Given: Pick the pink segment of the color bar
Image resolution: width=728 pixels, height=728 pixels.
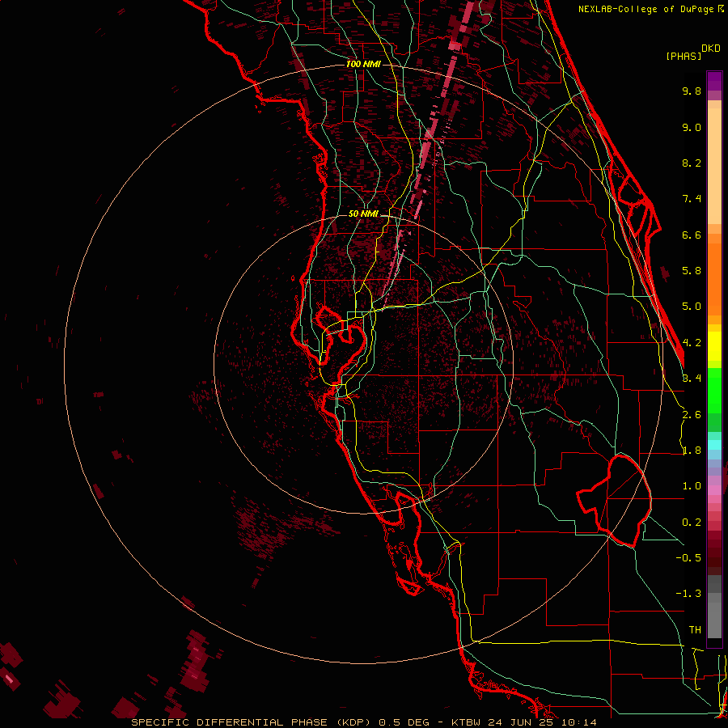Looking at the screenshot, I should pos(714,490).
